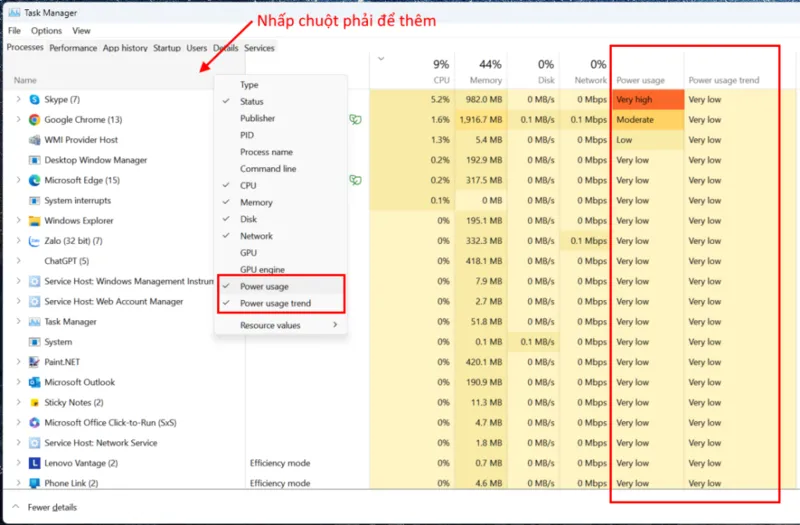This screenshot has height=525, width=800.
Task: Click the Paint.NET icon
Action: 34,362
